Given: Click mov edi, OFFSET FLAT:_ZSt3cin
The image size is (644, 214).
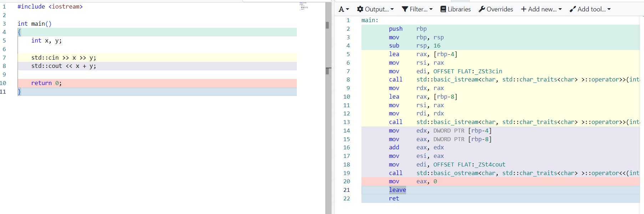Looking at the screenshot, I should (x=446, y=71).
